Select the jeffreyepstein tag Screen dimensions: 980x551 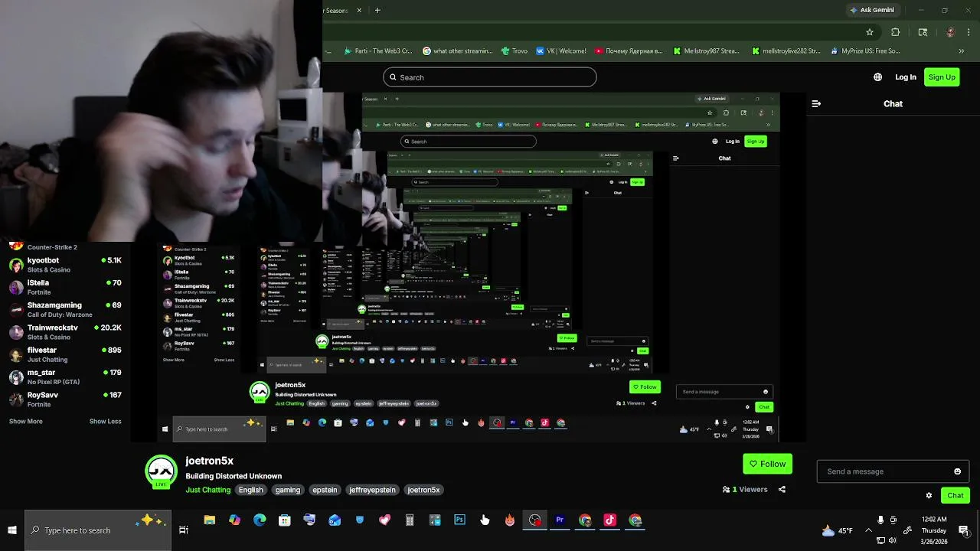click(372, 490)
